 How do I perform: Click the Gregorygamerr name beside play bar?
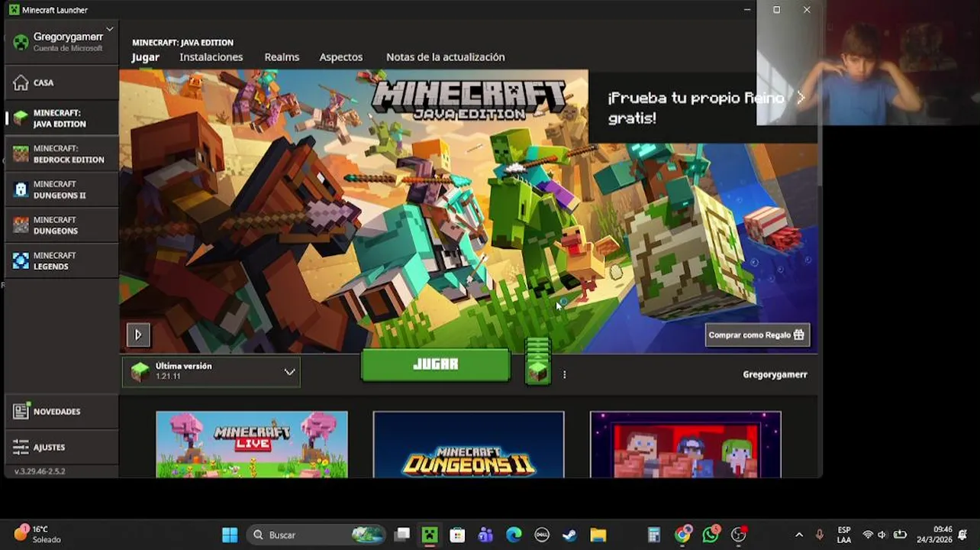point(775,374)
